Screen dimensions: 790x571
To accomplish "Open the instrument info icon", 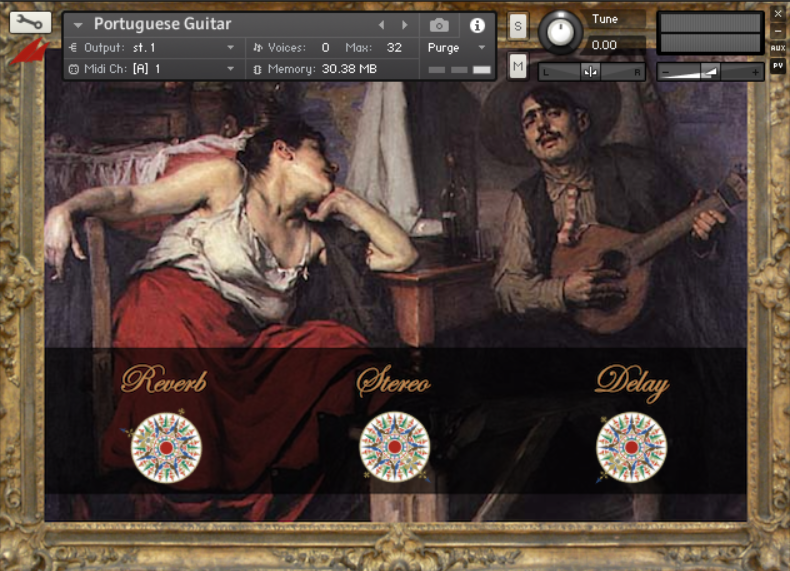I will point(477,25).
